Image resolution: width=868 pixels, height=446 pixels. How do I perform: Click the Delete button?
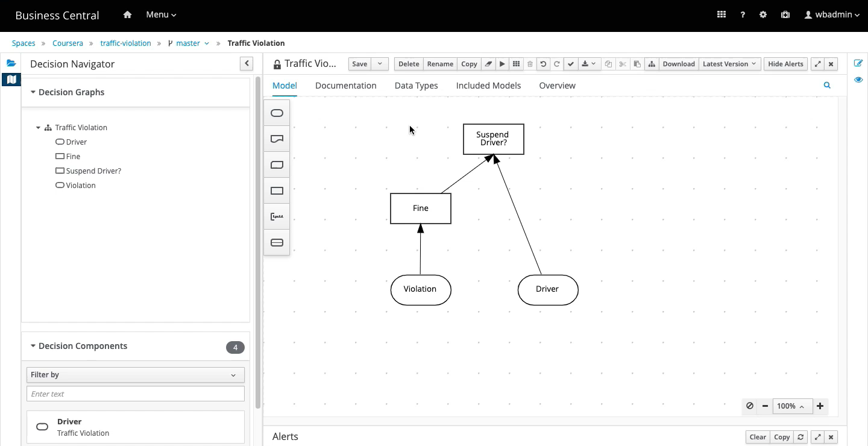[409, 64]
